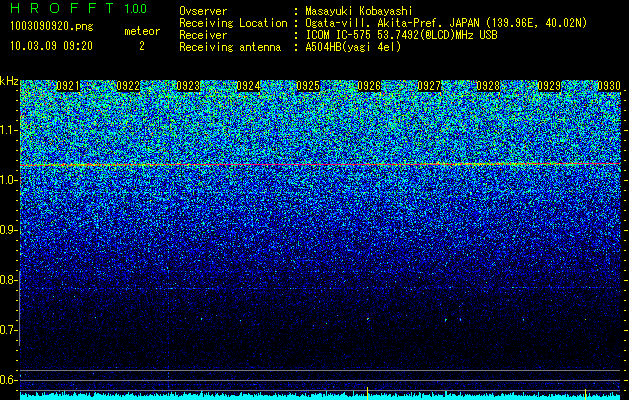
Task: Click the 0928 time marker
Action: (489, 86)
